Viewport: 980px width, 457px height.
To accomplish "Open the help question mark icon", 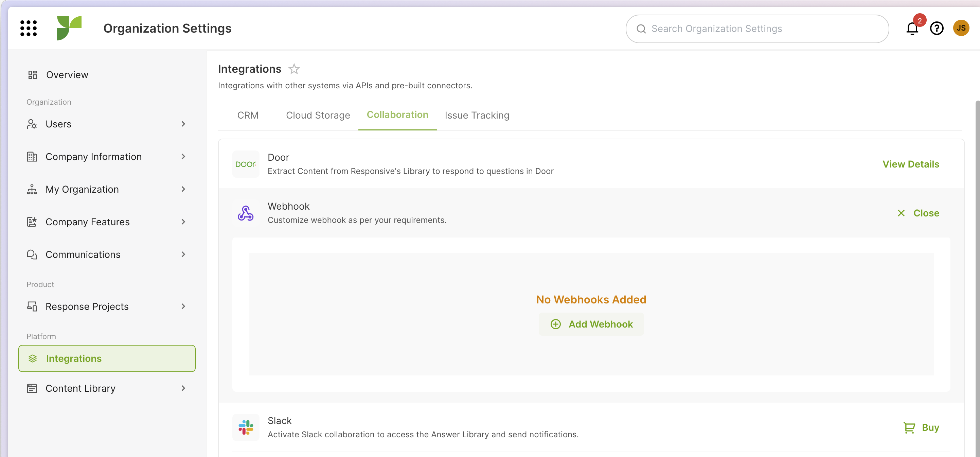I will coord(937,28).
